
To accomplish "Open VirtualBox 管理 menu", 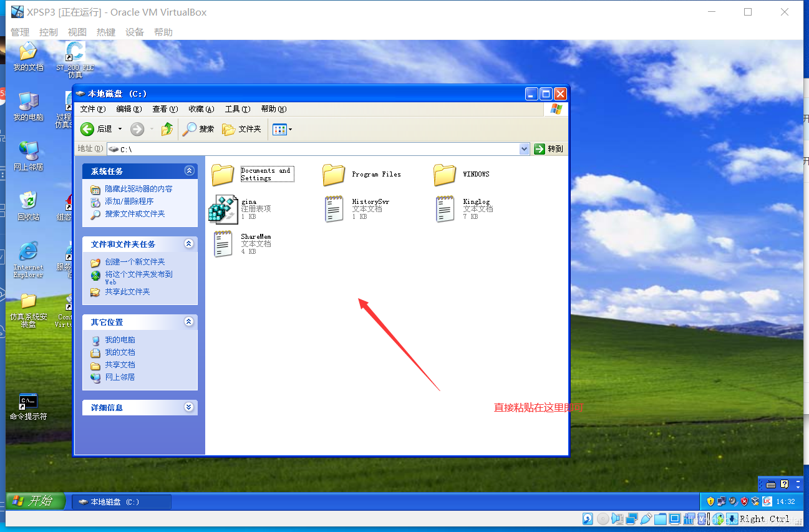I will (x=20, y=32).
